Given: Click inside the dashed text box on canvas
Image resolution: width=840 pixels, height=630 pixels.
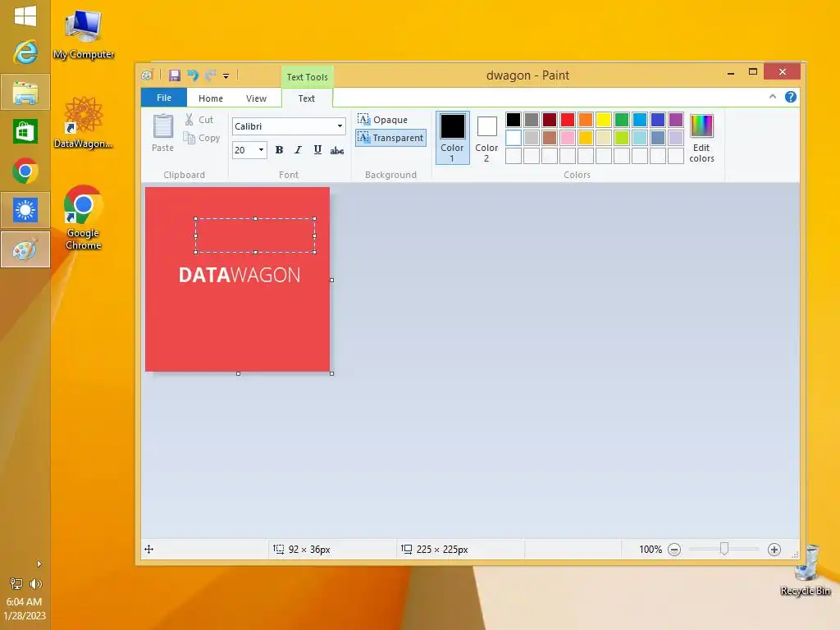Looking at the screenshot, I should tap(255, 235).
